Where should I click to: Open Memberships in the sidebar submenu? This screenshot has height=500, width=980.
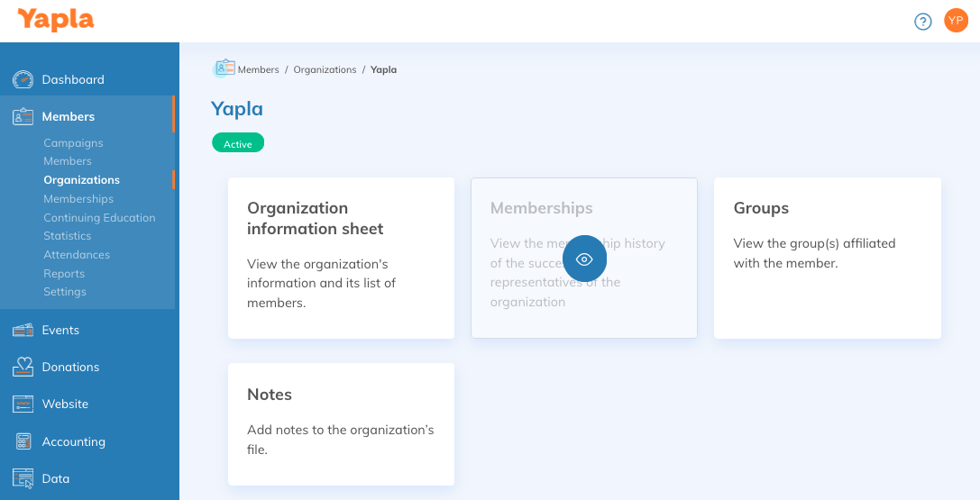coord(78,198)
